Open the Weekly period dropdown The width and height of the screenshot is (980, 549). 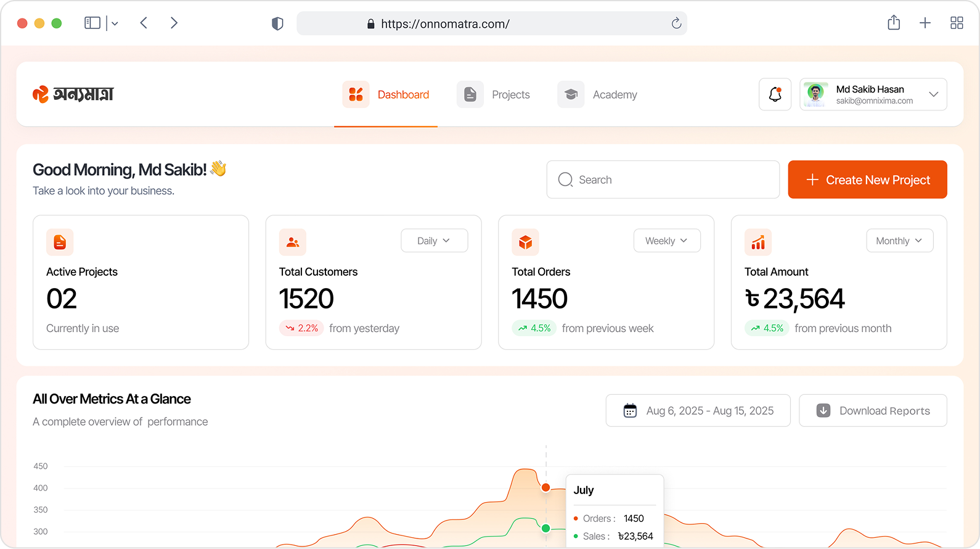point(667,241)
